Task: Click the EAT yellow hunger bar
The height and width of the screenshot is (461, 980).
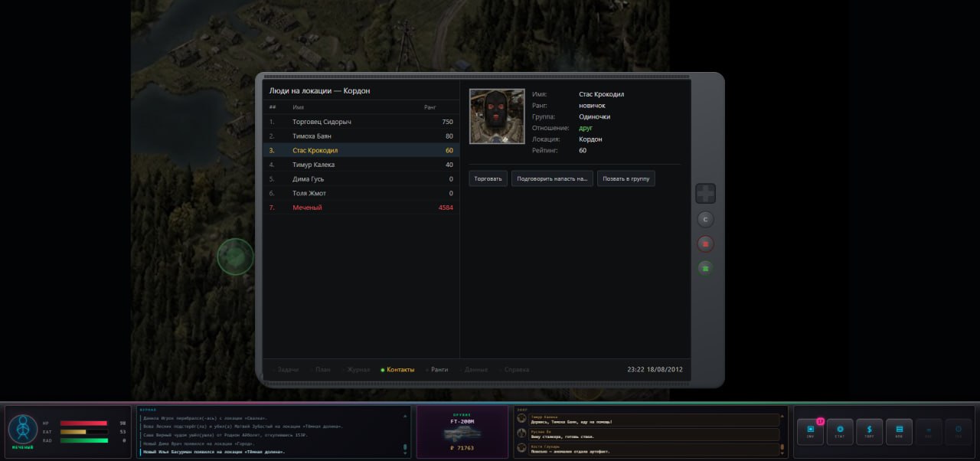Action: tap(83, 432)
